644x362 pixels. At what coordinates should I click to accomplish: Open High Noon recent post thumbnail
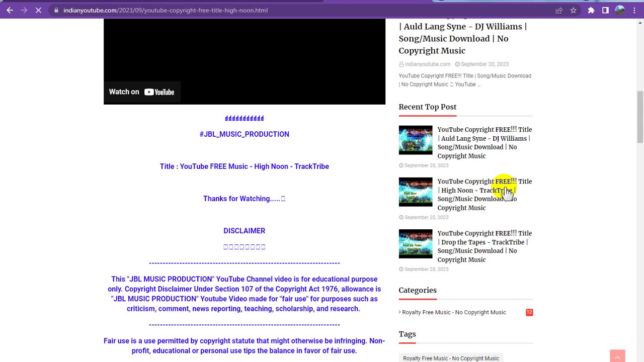coord(416,192)
